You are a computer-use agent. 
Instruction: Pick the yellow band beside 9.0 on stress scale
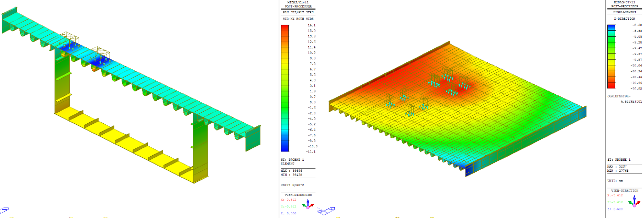pyautogui.click(x=285, y=61)
